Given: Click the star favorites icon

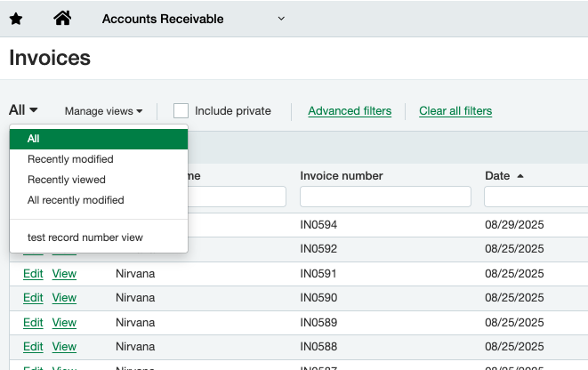Looking at the screenshot, I should (16, 19).
